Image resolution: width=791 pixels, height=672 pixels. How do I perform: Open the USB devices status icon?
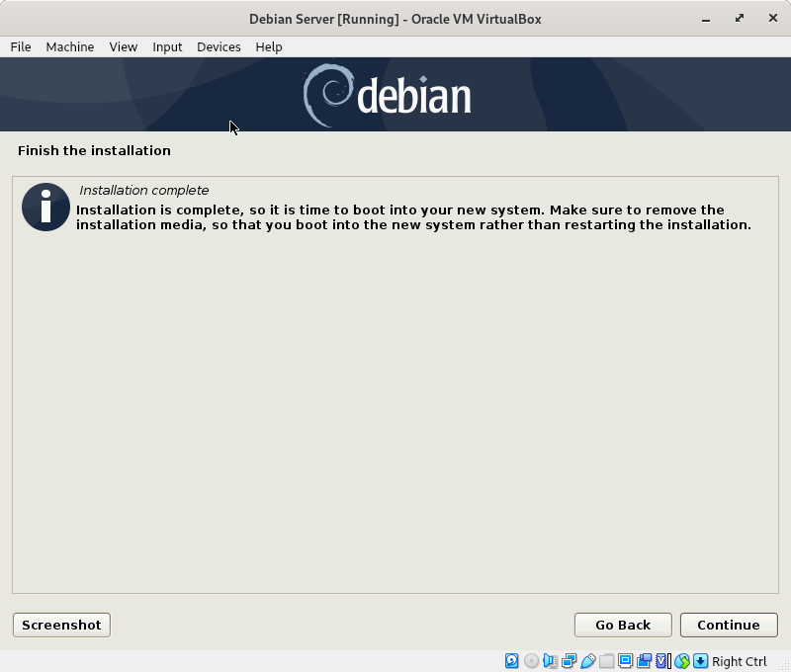(587, 661)
